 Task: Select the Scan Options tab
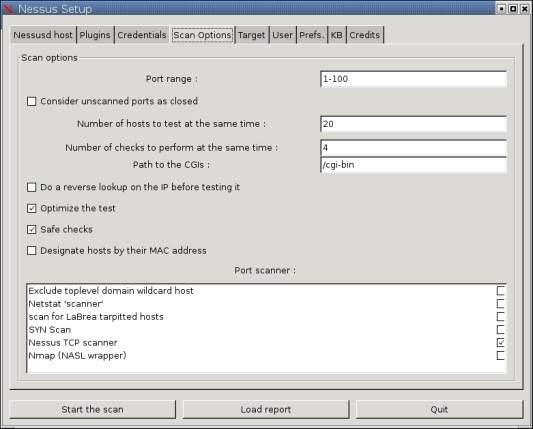tap(202, 35)
